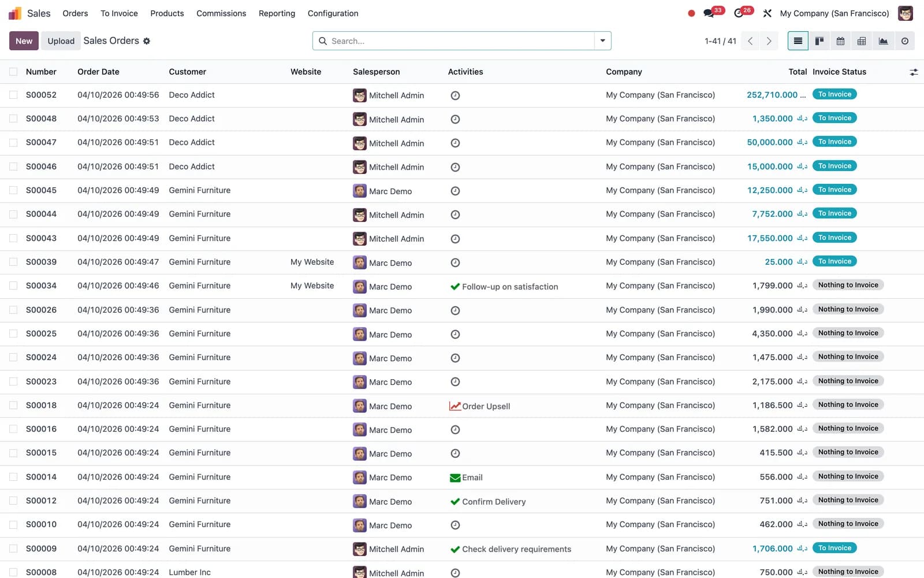Open the activities clock icon with 26 badge
The height and width of the screenshot is (578, 924).
(739, 13)
